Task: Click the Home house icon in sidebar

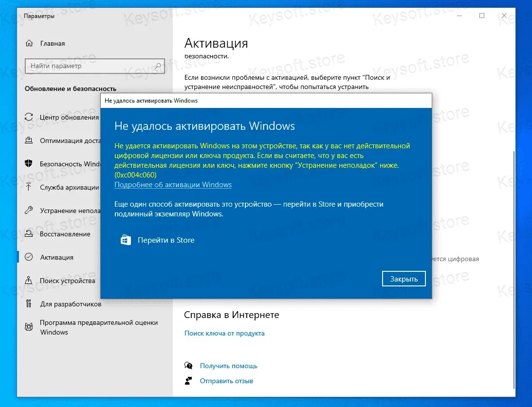Action: [x=29, y=43]
